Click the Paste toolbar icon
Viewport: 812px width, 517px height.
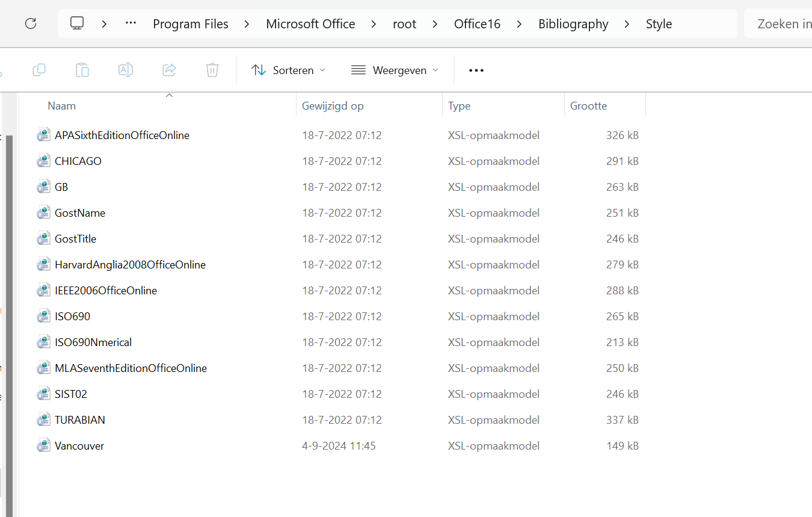82,70
